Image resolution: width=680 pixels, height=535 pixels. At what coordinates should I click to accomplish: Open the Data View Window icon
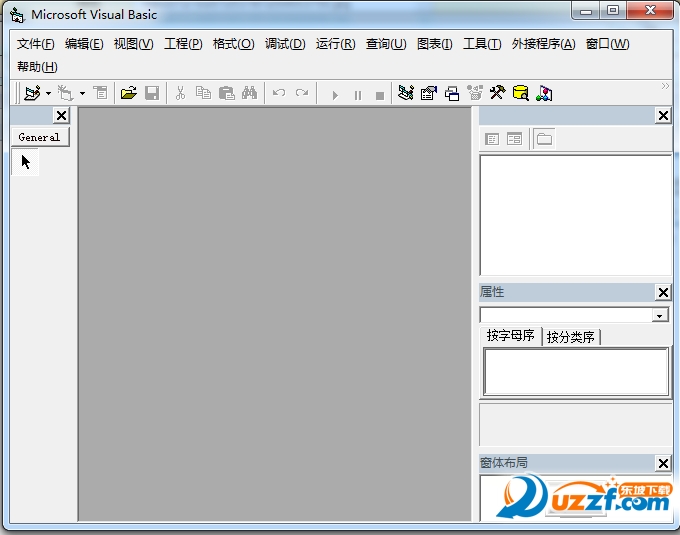click(x=520, y=93)
